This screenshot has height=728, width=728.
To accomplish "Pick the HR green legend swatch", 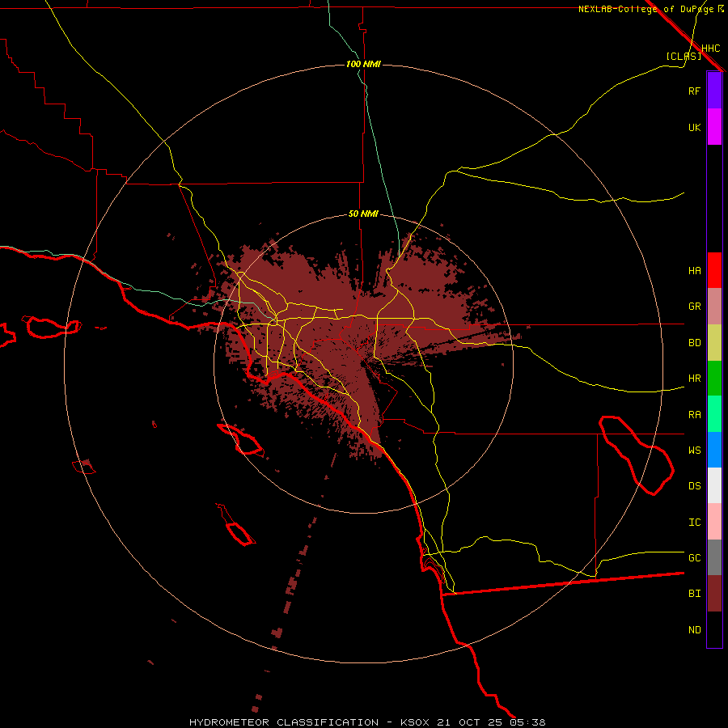I will [714, 379].
